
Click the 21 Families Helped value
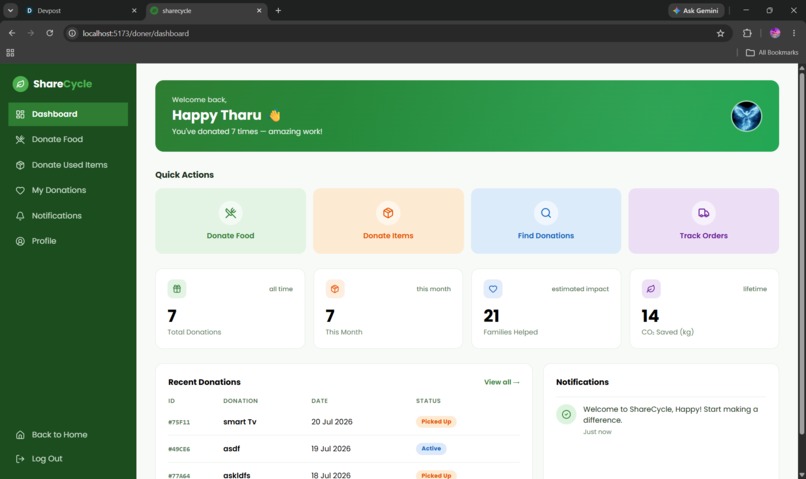[x=491, y=316]
